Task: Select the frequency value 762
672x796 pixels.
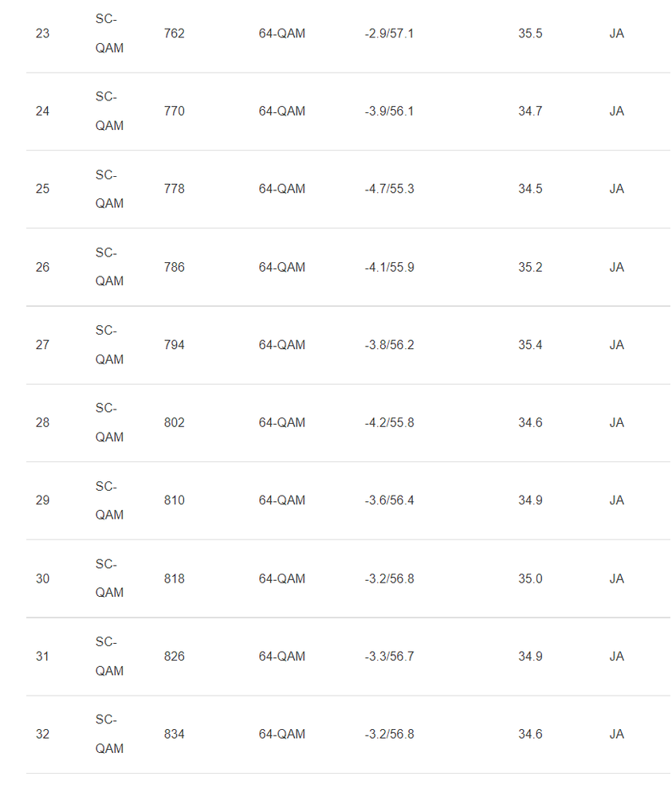Action: [174, 33]
